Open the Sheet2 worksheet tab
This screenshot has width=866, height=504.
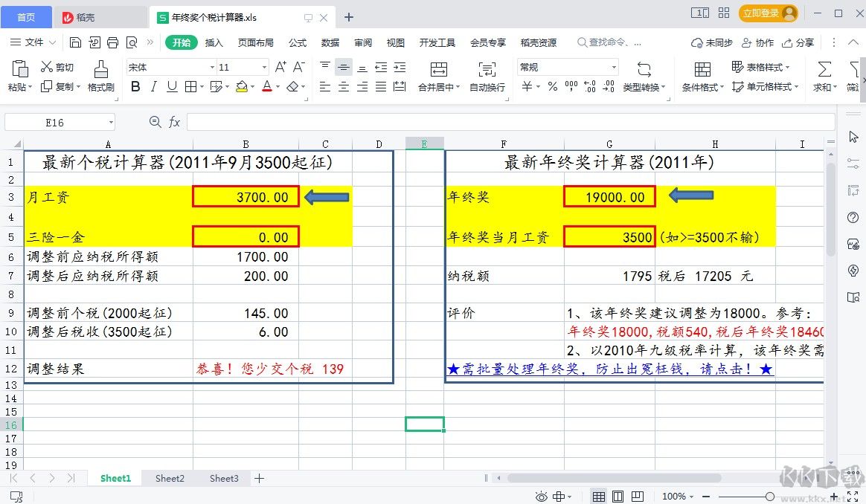coord(170,478)
